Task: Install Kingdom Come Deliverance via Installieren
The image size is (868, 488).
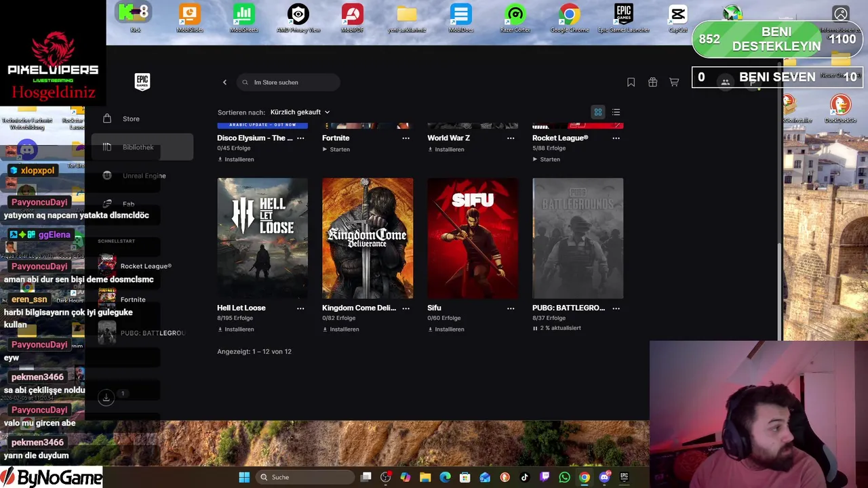Action: point(340,329)
